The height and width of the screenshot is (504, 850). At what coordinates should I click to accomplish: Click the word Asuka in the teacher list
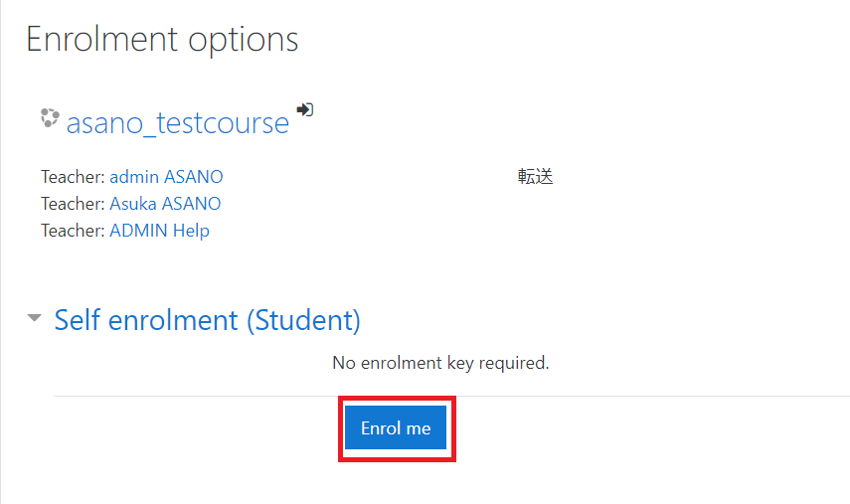[133, 204]
